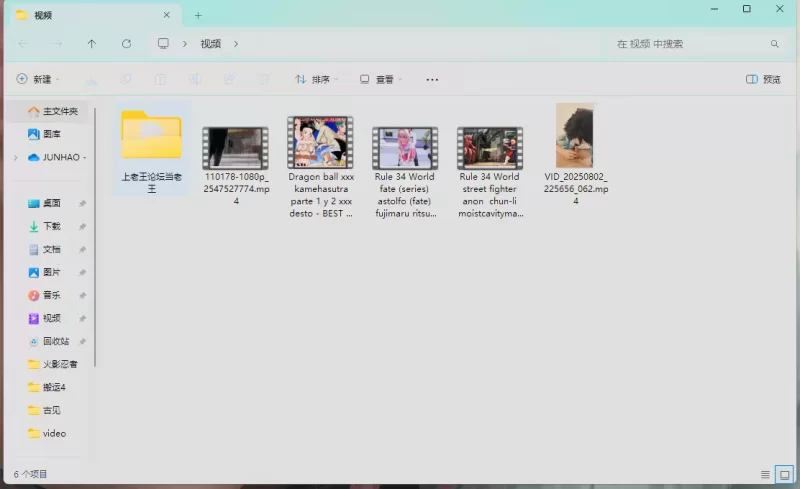
Task: Refresh the current folder view
Action: (126, 44)
